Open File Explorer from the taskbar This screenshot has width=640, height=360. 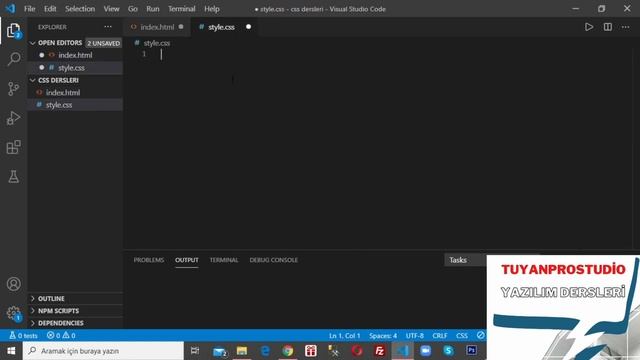tap(242, 351)
